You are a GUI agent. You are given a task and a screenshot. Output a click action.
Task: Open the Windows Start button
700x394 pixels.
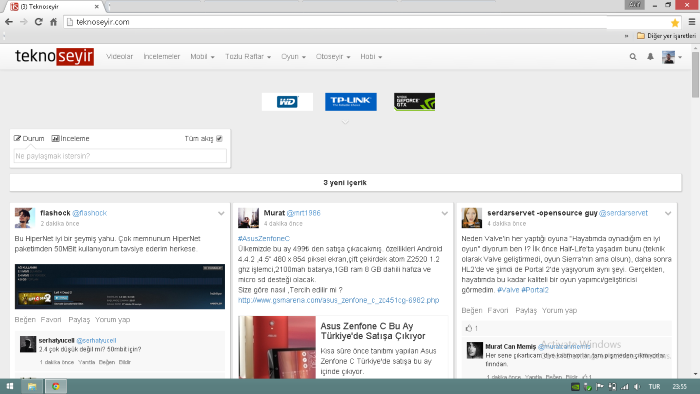point(10,386)
